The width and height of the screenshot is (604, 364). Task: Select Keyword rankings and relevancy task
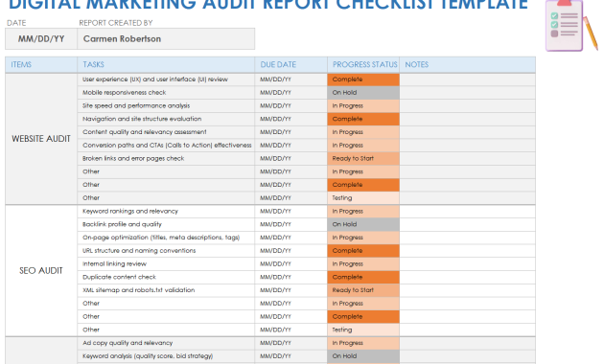(x=166, y=212)
